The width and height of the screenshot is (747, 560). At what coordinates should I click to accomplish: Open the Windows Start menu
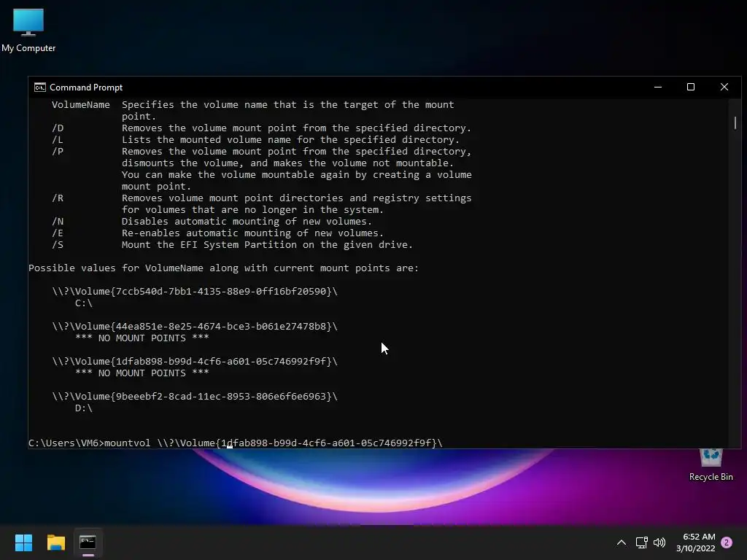(23, 542)
